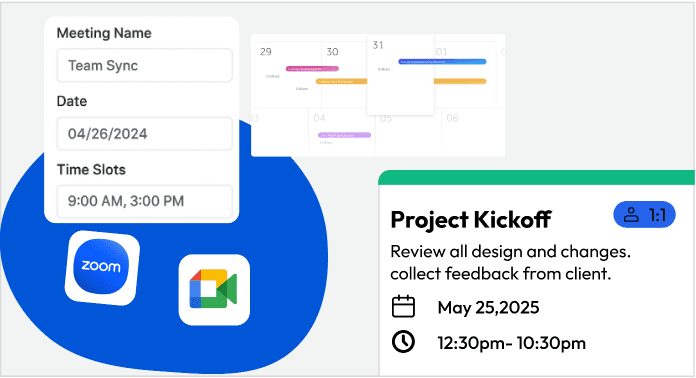
Task: Select calendar day 05
Action: tap(386, 118)
